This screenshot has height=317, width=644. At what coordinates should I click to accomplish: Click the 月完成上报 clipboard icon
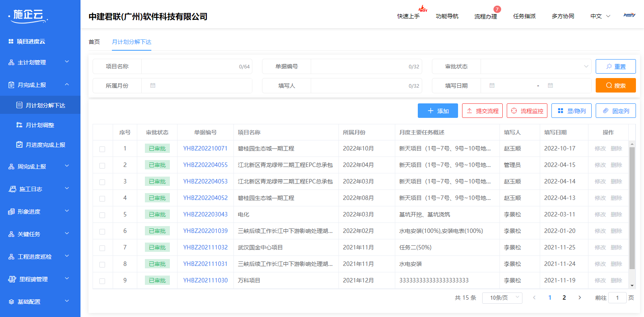coord(11,85)
